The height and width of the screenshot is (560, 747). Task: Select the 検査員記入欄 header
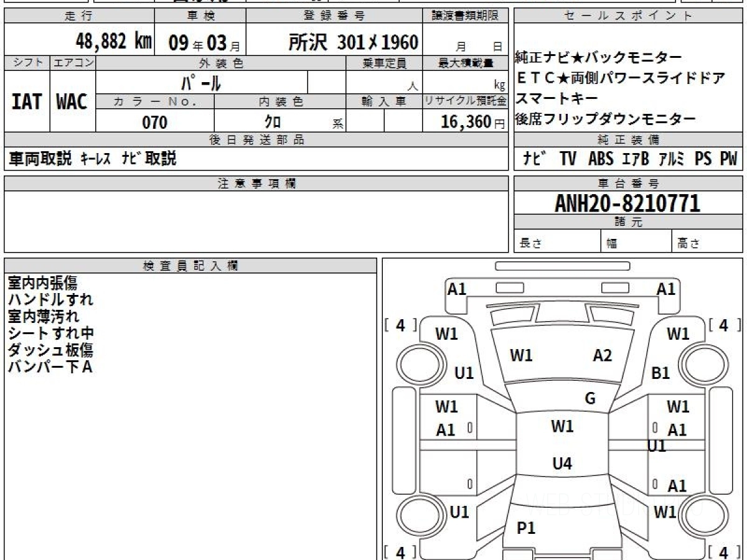[x=190, y=265]
